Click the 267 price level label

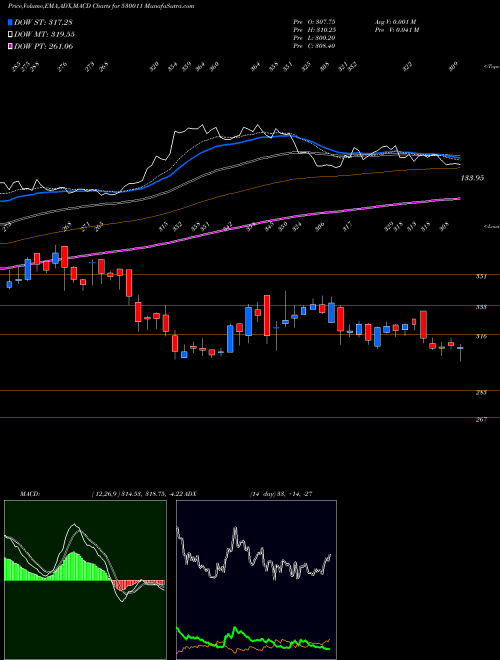coord(481,420)
